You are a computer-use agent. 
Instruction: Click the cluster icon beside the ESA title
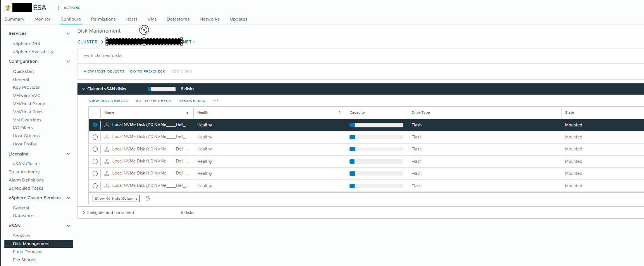click(7, 8)
